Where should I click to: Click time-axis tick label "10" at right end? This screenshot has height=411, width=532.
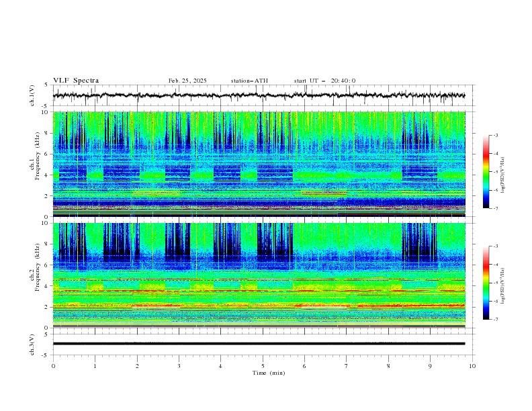pyautogui.click(x=472, y=366)
